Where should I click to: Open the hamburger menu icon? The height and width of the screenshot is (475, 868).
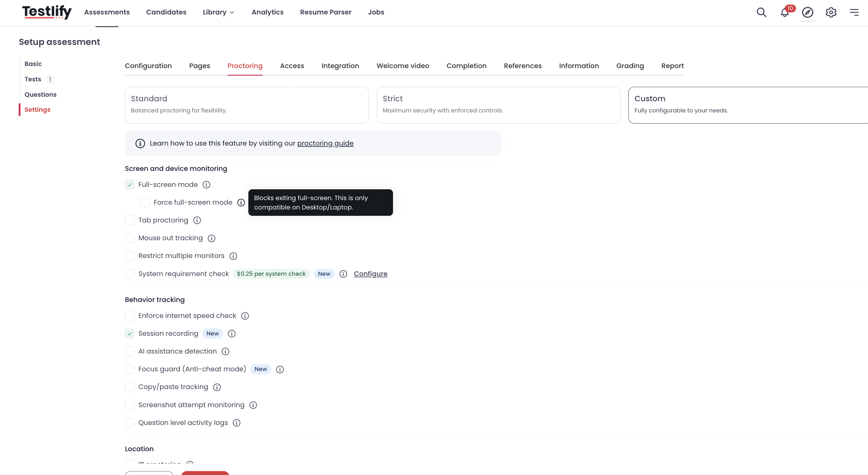coord(854,12)
